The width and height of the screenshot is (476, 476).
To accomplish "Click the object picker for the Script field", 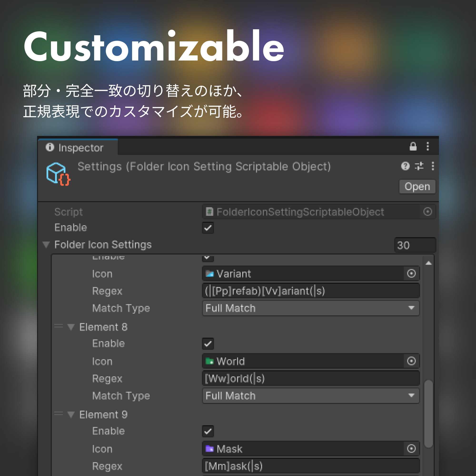I will [x=427, y=212].
